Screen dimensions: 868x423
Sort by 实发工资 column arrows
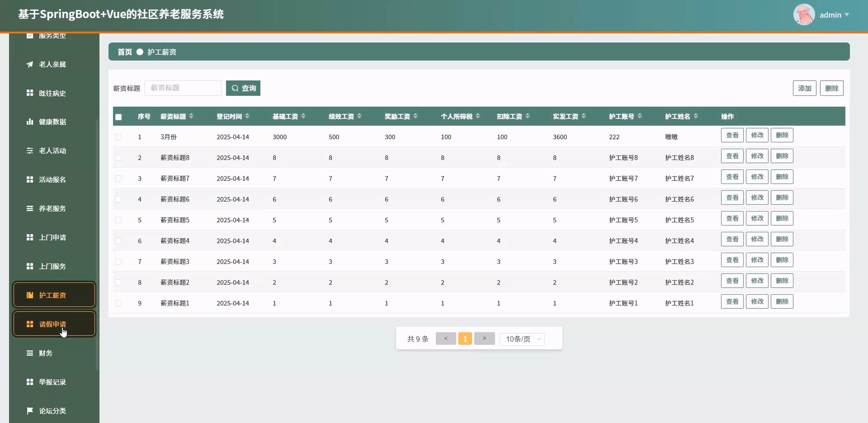point(584,116)
